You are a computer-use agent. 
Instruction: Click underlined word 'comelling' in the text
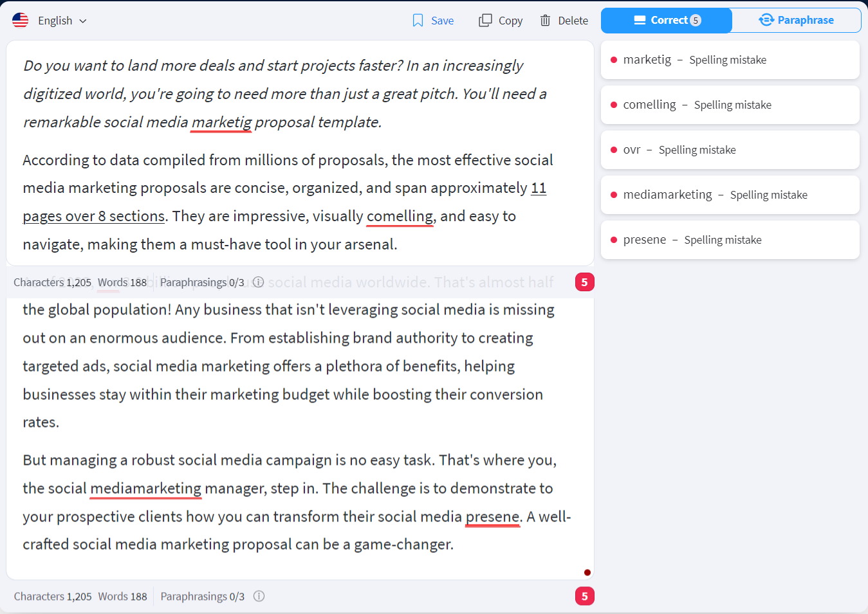tap(400, 216)
